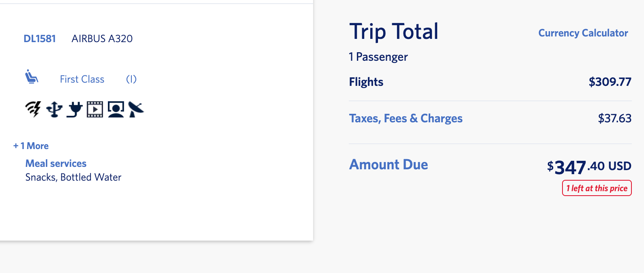The height and width of the screenshot is (273, 644).
Task: Click the power outlet plug icon
Action: tap(75, 109)
